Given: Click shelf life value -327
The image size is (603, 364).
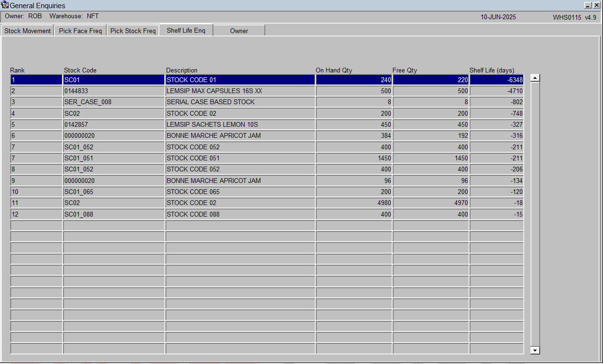Looking at the screenshot, I should 497,124.
